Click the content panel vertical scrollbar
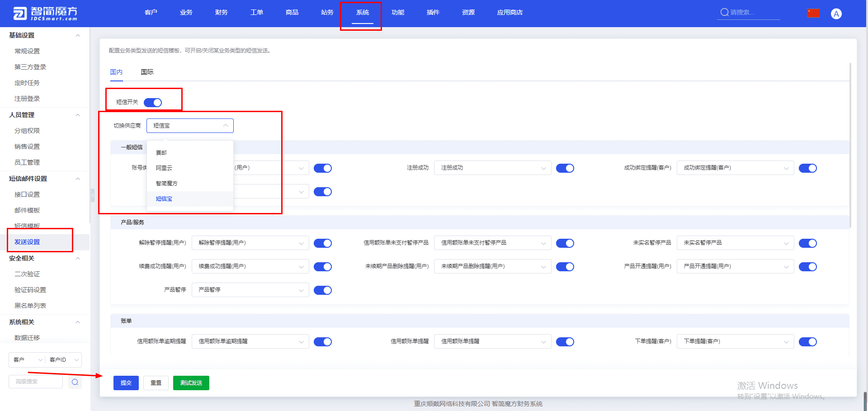Viewport: 868px width, 411px height. coord(850,145)
